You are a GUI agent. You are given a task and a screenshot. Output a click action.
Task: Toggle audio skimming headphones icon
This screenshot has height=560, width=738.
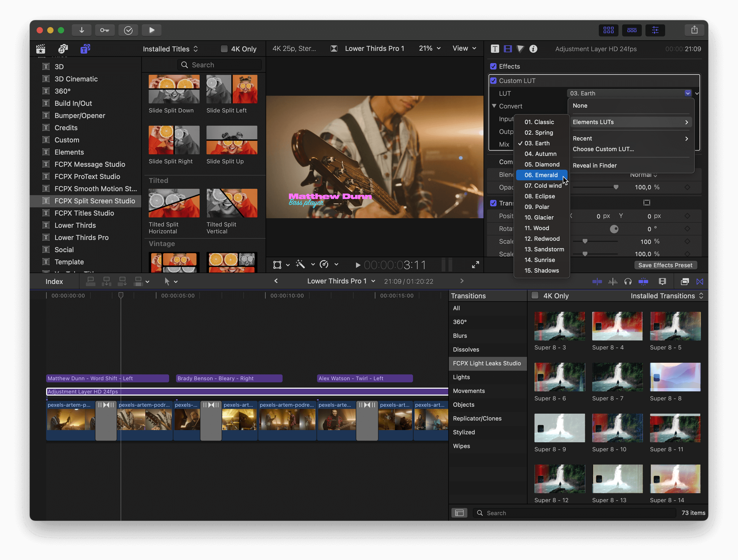(x=627, y=282)
